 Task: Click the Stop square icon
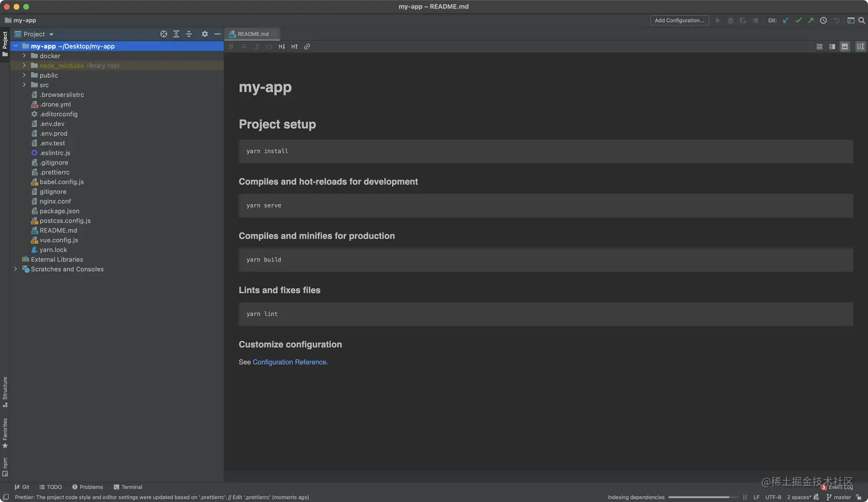click(755, 20)
